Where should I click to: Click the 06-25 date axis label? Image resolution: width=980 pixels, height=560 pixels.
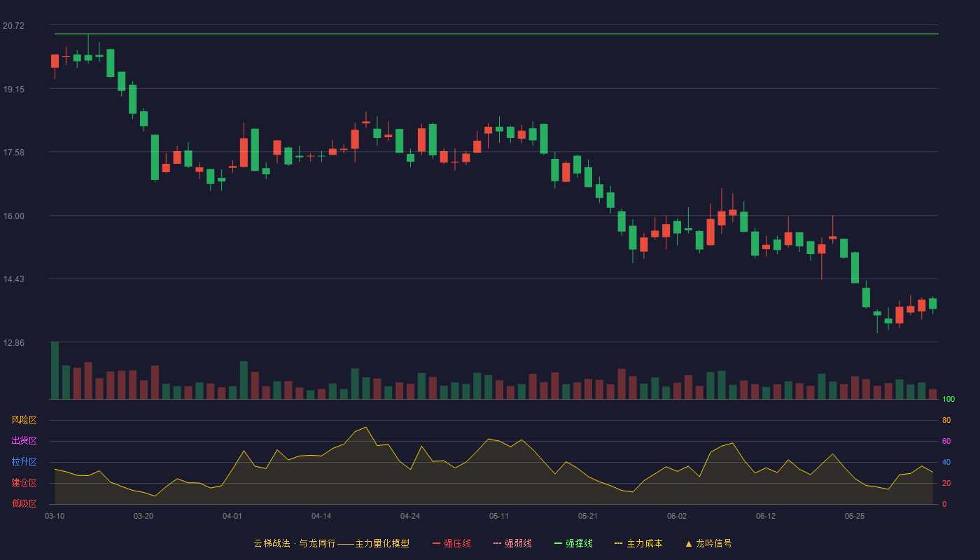click(x=855, y=516)
